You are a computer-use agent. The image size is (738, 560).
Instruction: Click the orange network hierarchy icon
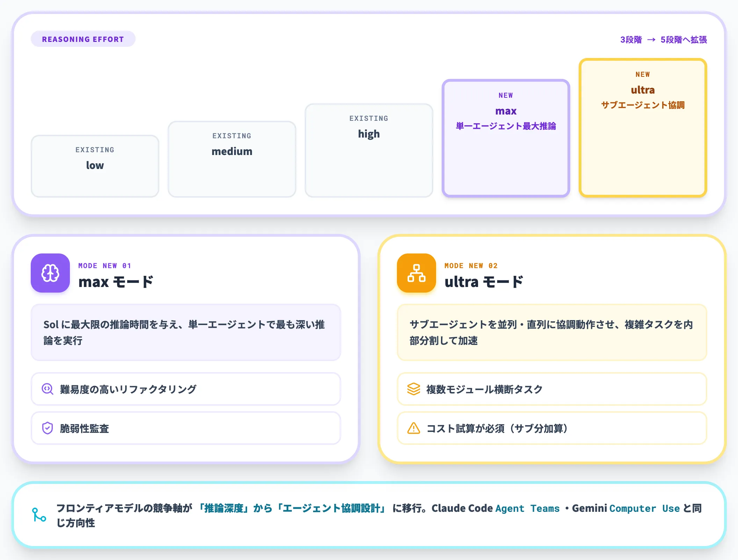pyautogui.click(x=417, y=273)
